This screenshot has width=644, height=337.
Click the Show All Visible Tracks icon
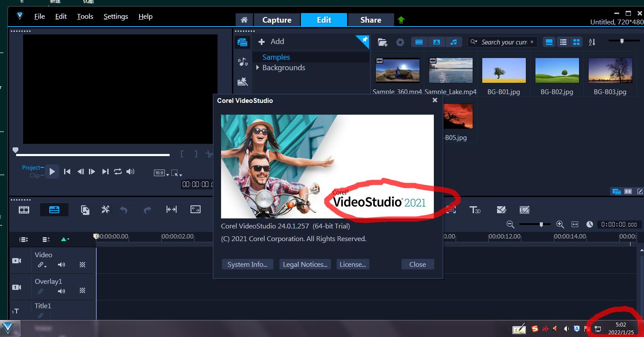click(x=24, y=239)
